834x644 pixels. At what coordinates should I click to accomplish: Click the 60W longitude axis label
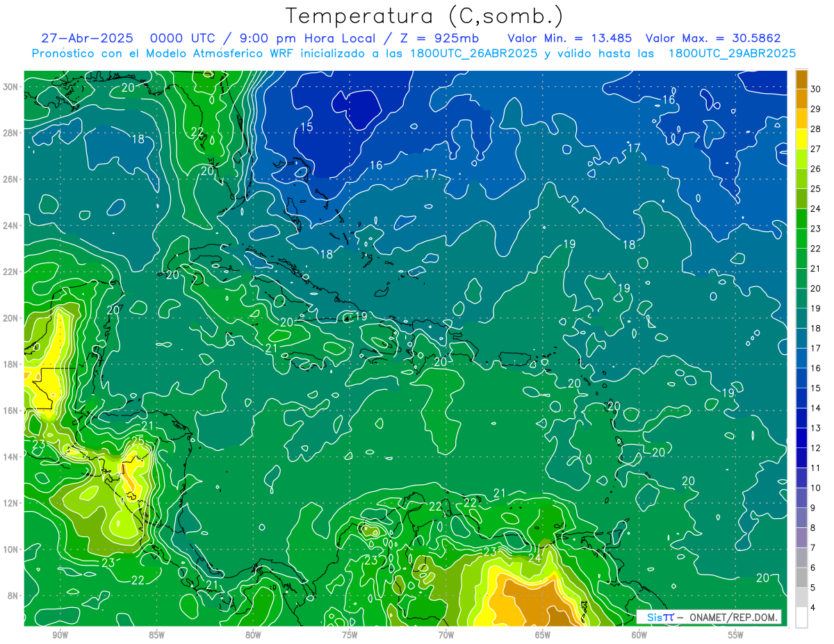(639, 635)
